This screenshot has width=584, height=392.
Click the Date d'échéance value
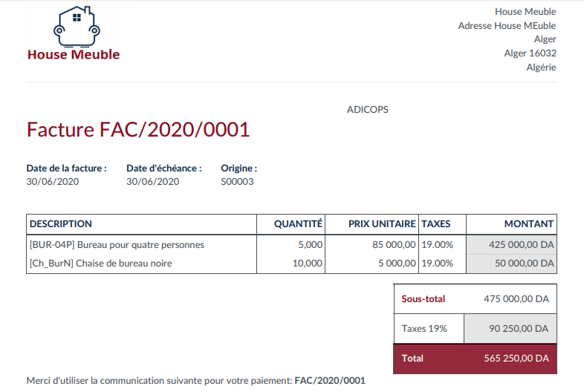152,181
